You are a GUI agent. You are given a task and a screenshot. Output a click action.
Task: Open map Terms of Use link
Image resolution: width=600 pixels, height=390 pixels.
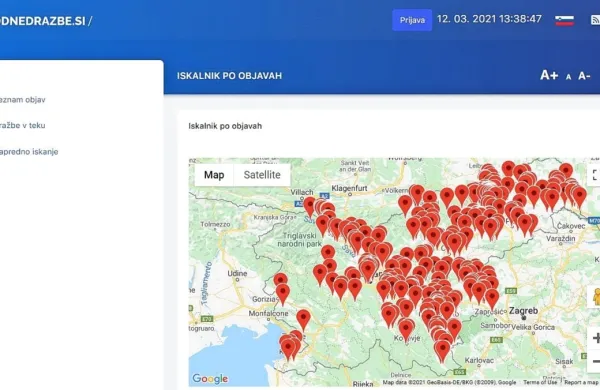pyautogui.click(x=540, y=382)
